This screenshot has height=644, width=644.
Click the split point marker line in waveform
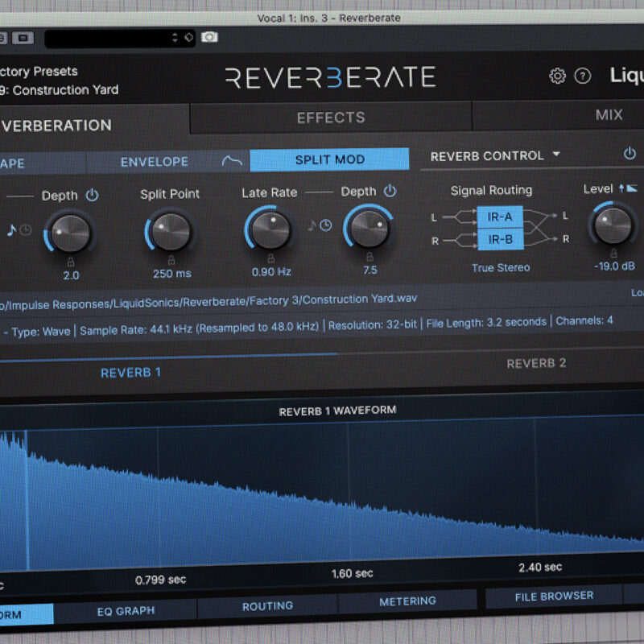(27, 500)
